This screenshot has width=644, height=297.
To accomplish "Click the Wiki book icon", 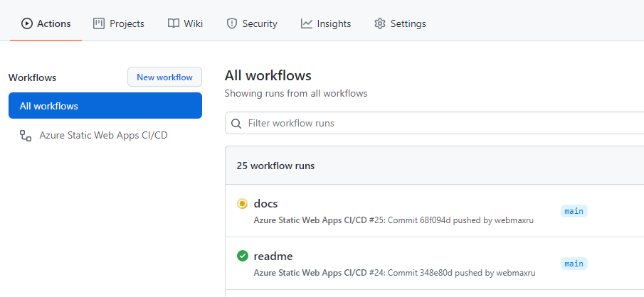I will pos(174,23).
